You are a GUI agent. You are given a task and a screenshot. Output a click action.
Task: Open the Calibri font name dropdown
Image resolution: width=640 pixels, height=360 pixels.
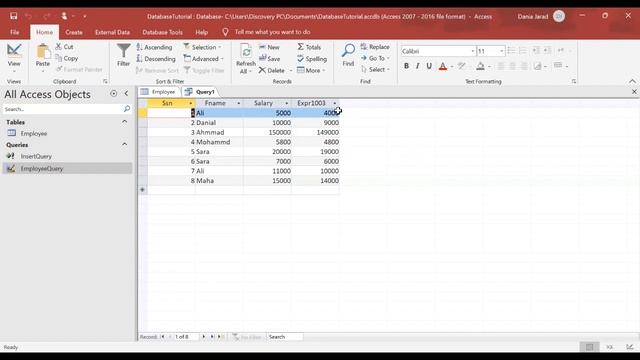pyautogui.click(x=473, y=51)
